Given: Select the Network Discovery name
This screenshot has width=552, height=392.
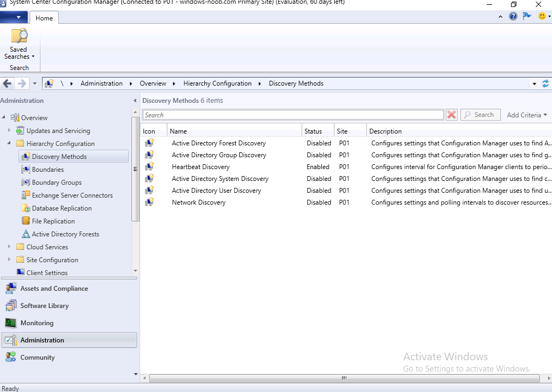Looking at the screenshot, I should click(198, 202).
